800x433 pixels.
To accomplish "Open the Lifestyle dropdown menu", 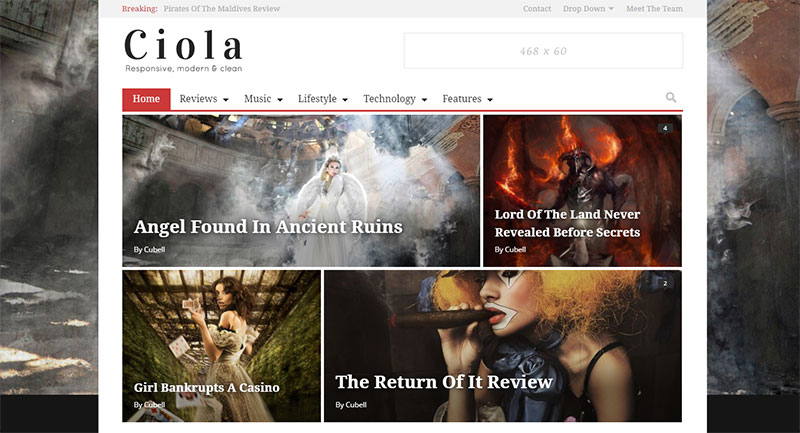I will [323, 99].
